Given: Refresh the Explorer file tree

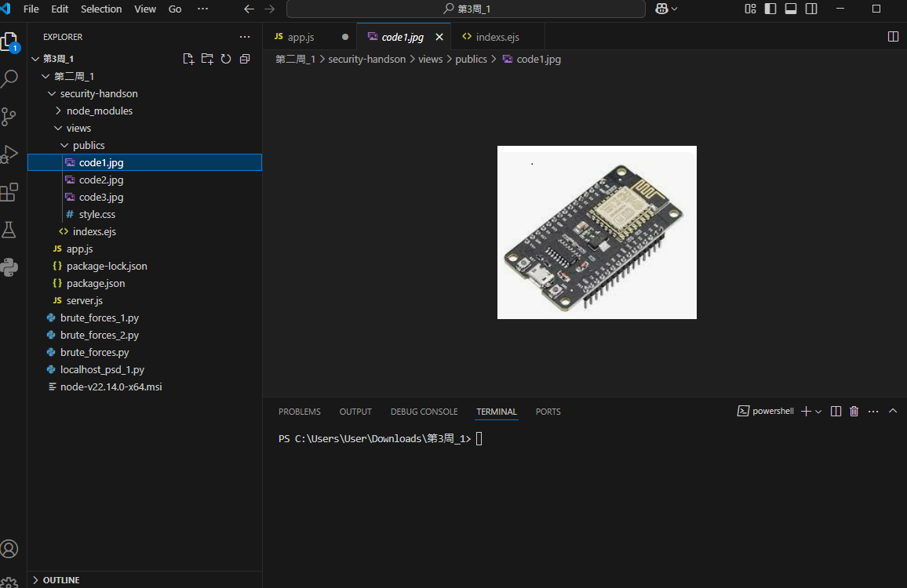Looking at the screenshot, I should pyautogui.click(x=226, y=59).
